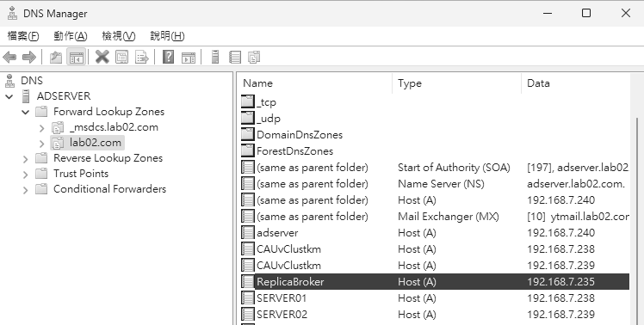Select the Start of Authority (SOA) record
The width and height of the screenshot is (644, 325).
click(x=435, y=168)
